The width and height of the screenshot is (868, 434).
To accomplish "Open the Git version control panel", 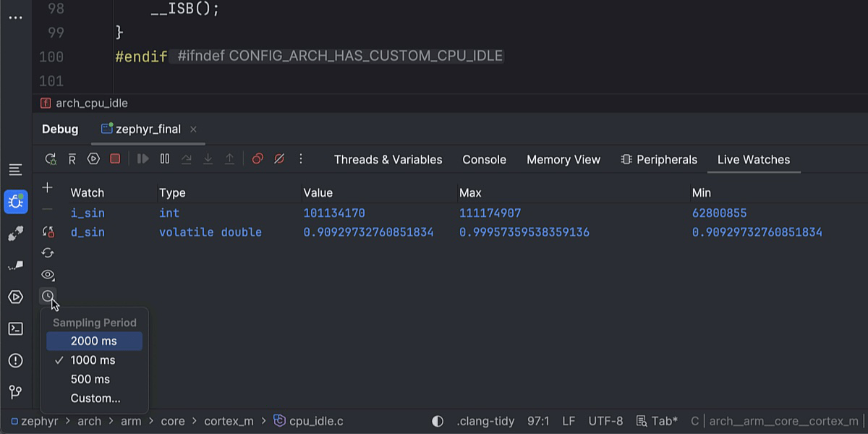I will [x=16, y=392].
